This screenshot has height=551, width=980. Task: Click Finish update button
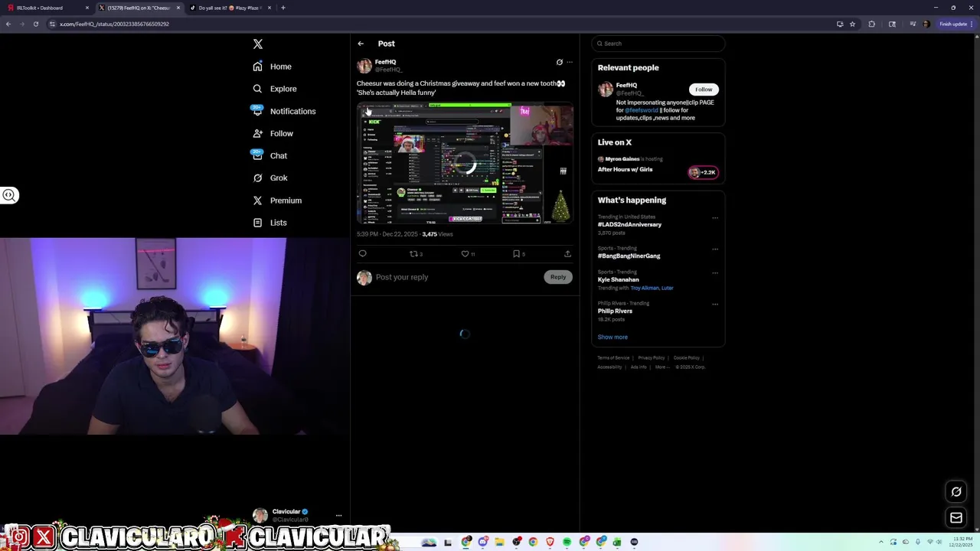point(956,24)
